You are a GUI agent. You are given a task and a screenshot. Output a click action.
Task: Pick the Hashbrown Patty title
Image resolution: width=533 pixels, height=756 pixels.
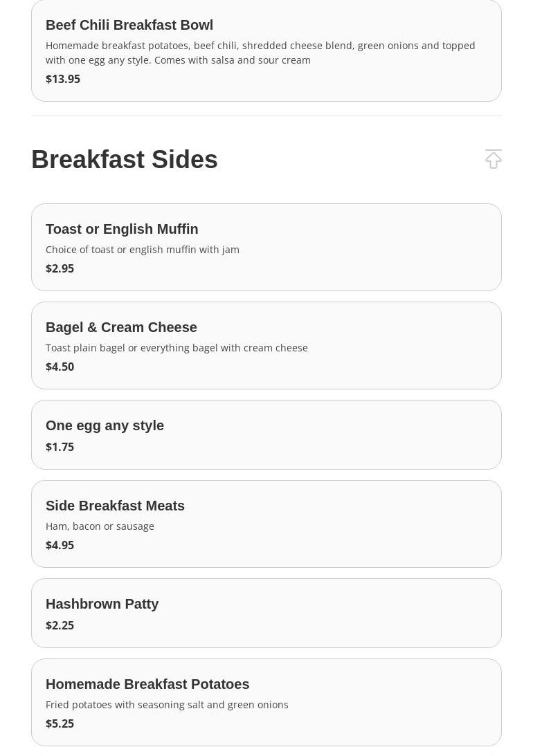point(102,604)
